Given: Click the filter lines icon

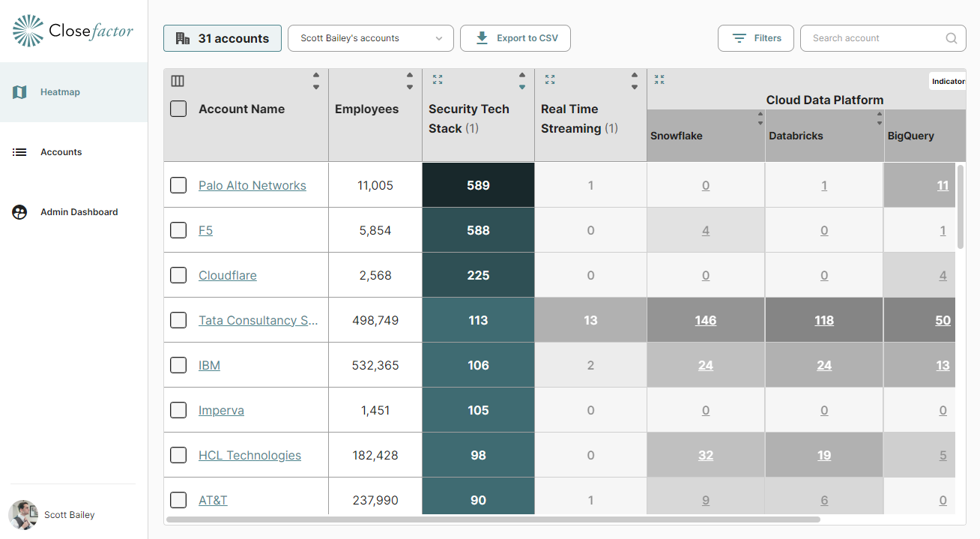Looking at the screenshot, I should pyautogui.click(x=739, y=38).
